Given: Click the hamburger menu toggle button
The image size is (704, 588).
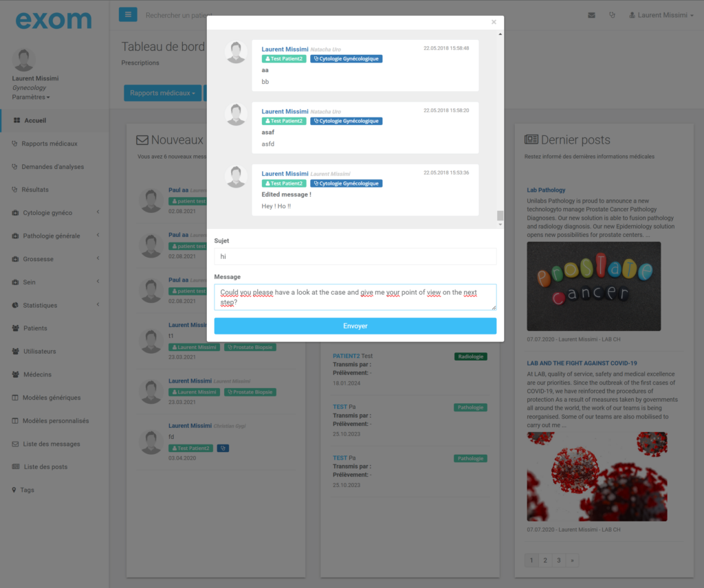Looking at the screenshot, I should tap(128, 14).
